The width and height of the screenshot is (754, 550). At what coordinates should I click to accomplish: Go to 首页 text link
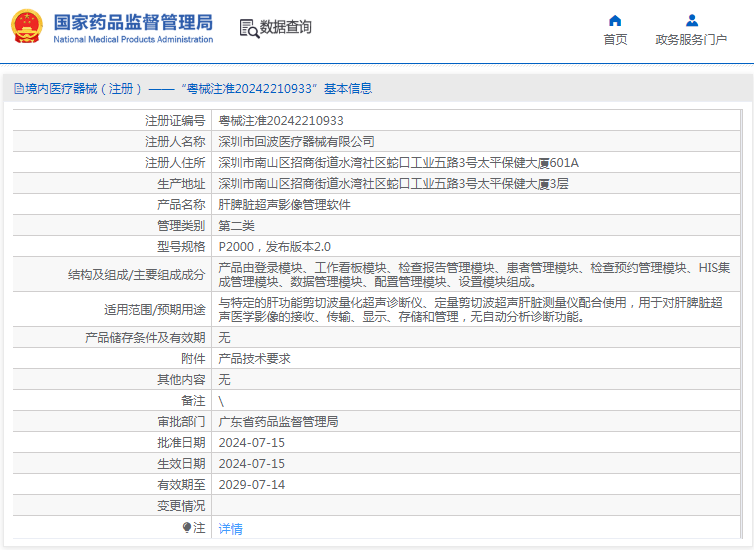coord(615,39)
